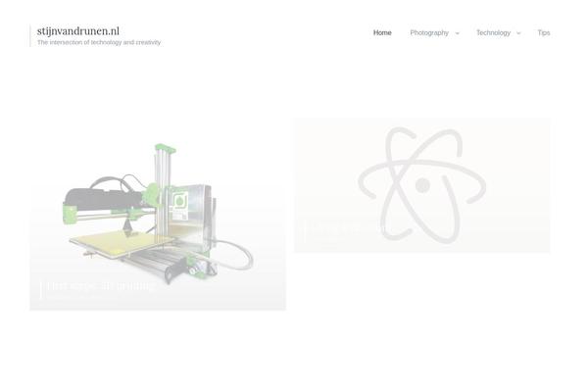
Task: Open the 3D printing post title link
Action: point(102,286)
